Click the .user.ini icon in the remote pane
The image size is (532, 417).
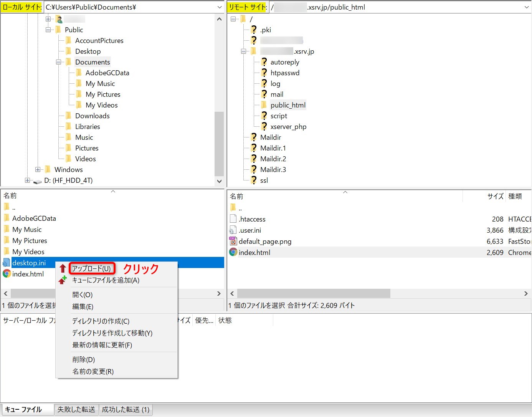(233, 230)
